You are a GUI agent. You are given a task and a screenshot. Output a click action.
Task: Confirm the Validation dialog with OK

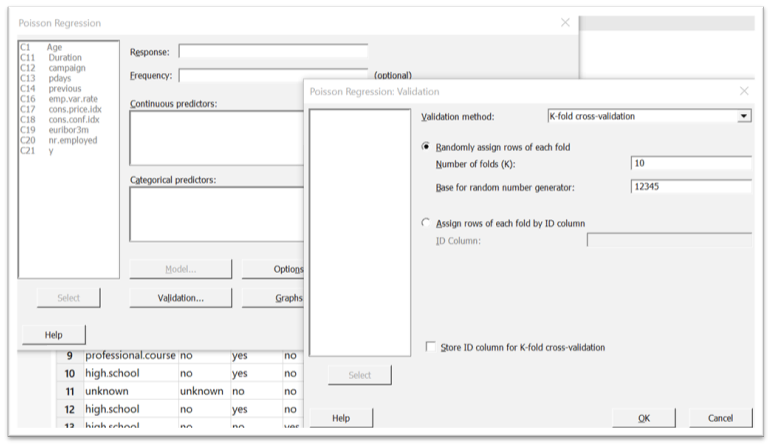coord(644,417)
